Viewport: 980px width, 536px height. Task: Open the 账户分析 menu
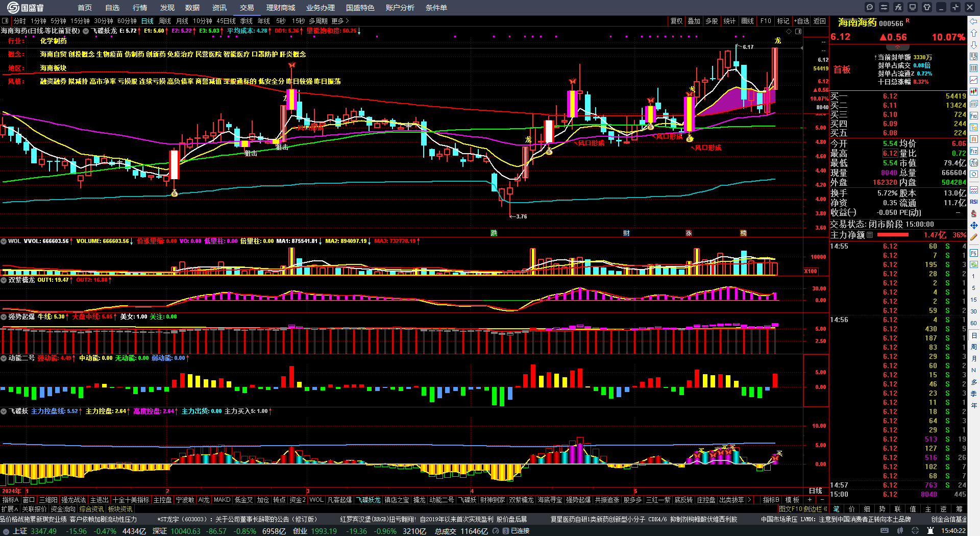(400, 8)
